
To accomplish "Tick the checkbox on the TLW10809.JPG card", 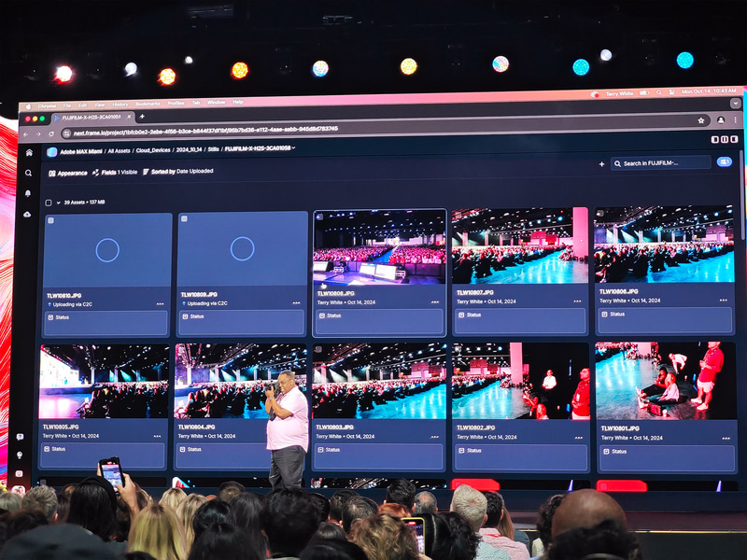I will tap(184, 219).
